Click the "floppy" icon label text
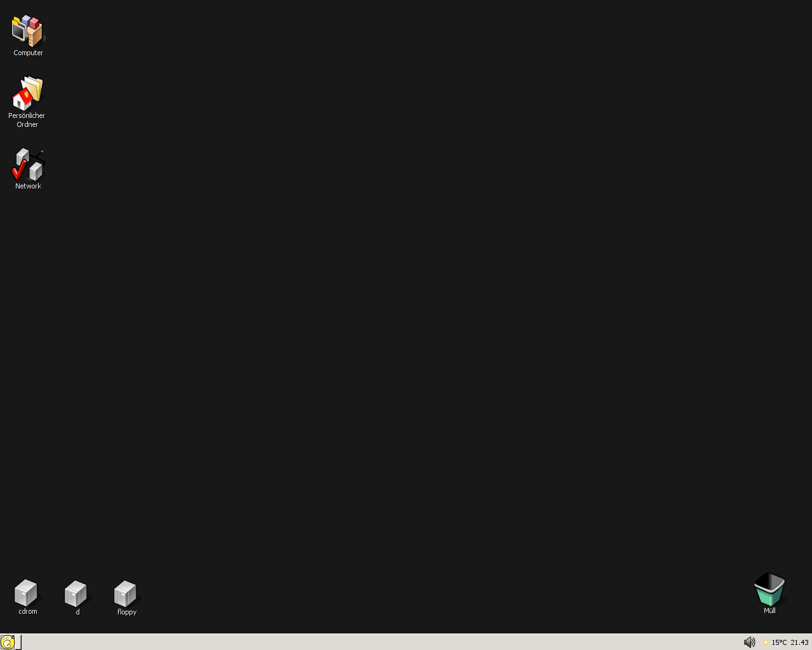 (127, 612)
